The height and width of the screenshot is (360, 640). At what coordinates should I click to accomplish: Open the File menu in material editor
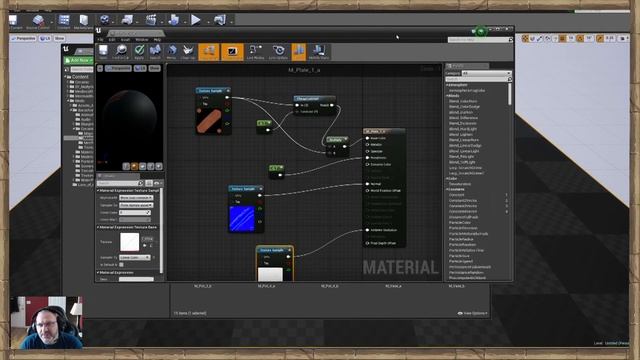(100, 40)
